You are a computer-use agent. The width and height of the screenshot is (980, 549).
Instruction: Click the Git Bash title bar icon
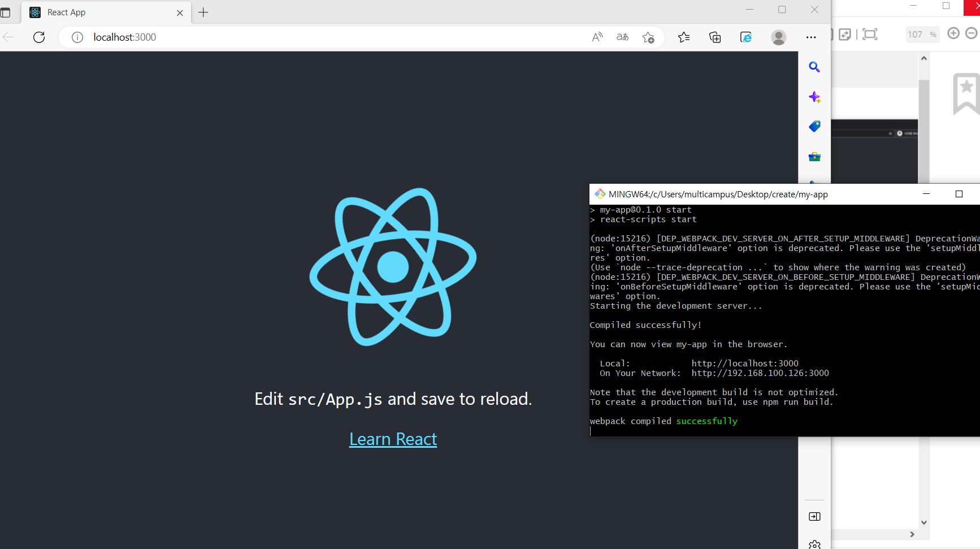600,194
